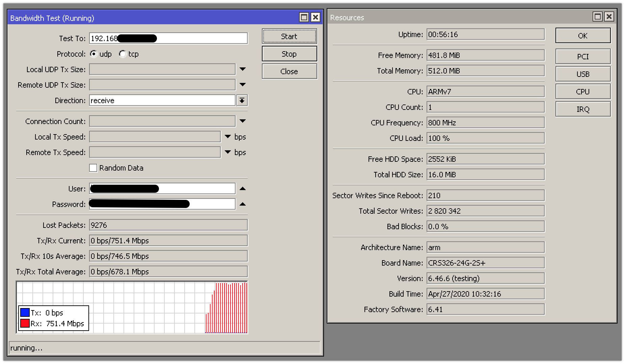Image resolution: width=625 pixels, height=364 pixels.
Task: Click the Local Tx Speed field
Action: [155, 137]
